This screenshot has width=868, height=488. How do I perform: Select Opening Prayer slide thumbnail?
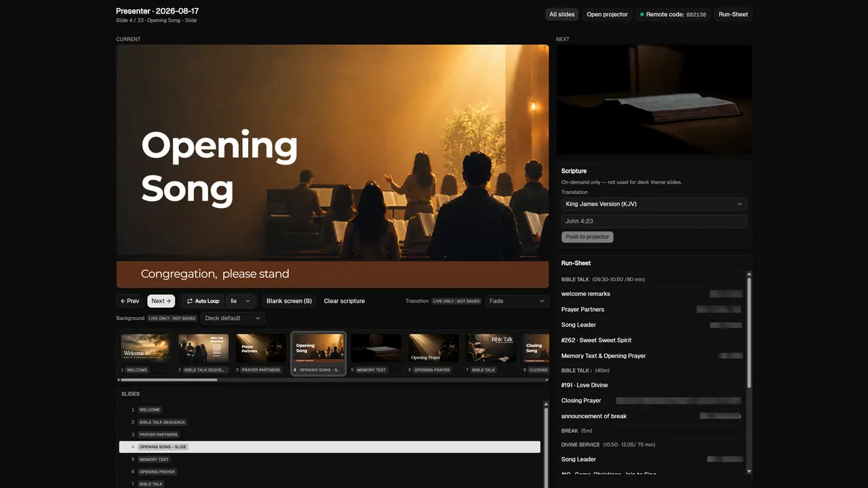click(x=433, y=353)
